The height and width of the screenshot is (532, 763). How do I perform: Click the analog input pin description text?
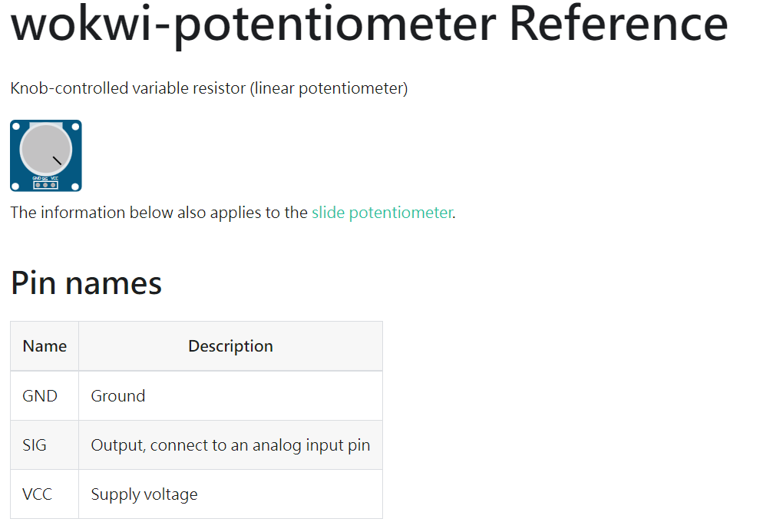(x=312, y=445)
